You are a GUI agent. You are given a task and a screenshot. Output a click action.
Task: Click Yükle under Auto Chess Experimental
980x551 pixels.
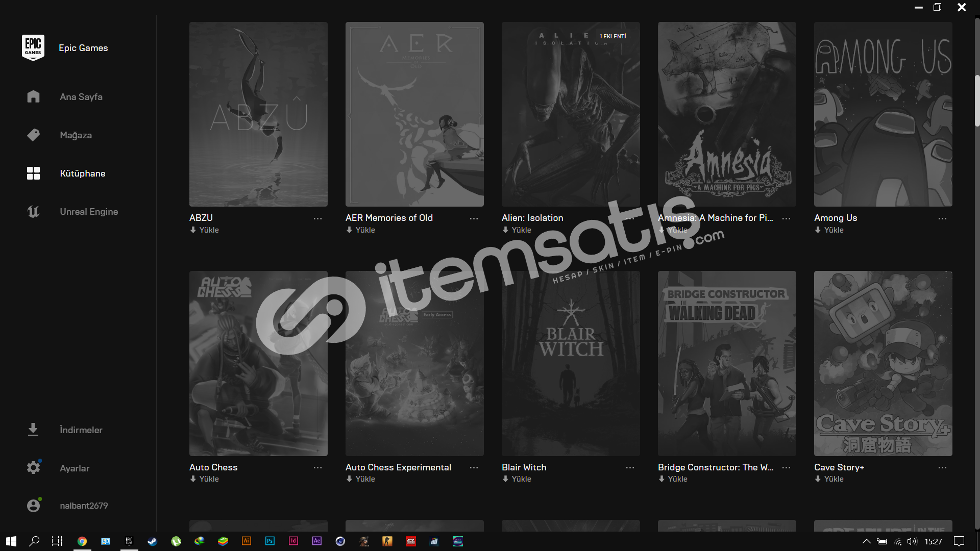pos(361,479)
